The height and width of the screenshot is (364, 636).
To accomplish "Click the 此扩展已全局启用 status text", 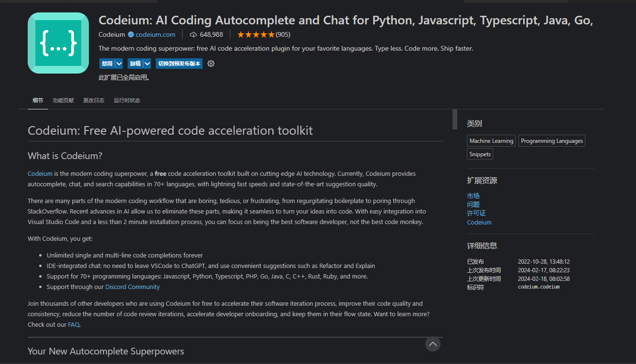I will pyautogui.click(x=124, y=77).
